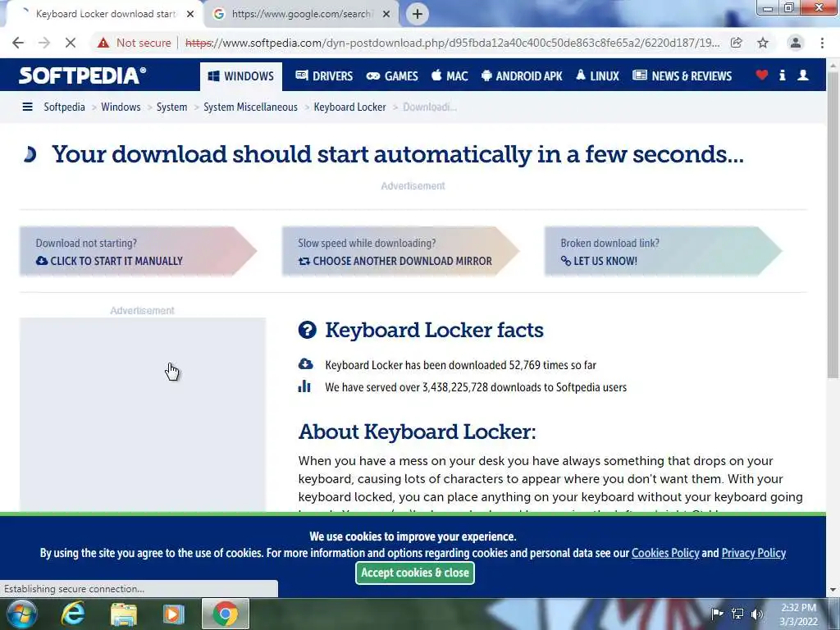This screenshot has width=840, height=630.
Task: Open Chrome's three-dot menu
Action: point(822,43)
